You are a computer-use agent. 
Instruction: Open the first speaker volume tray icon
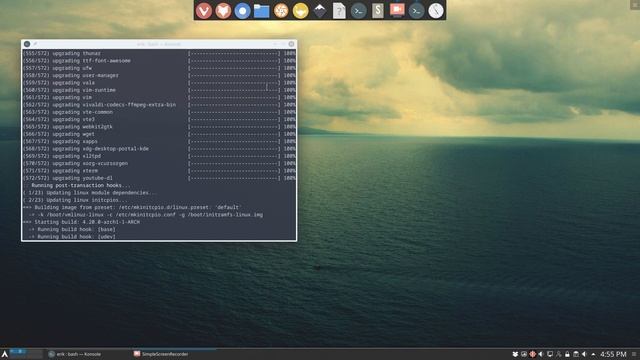point(541,354)
